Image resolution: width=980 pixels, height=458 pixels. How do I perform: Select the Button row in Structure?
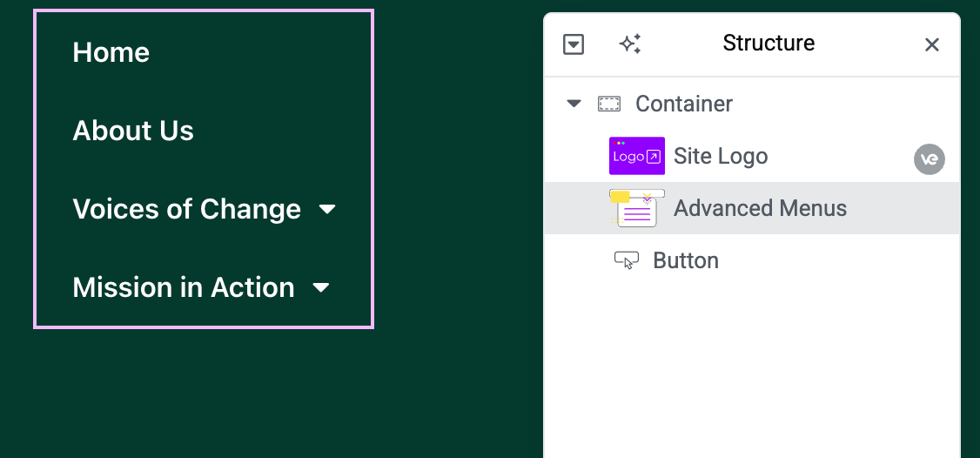[x=752, y=260]
